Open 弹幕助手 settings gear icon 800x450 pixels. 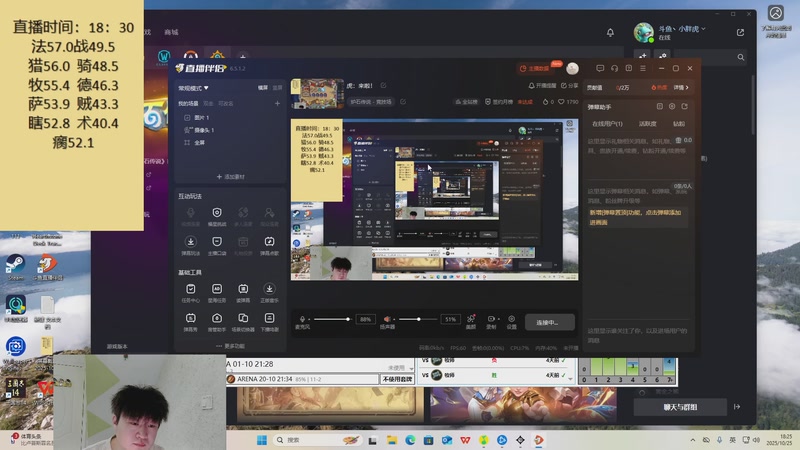click(672, 107)
